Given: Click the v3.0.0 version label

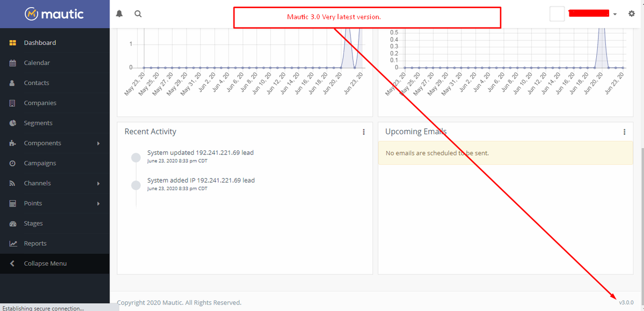Looking at the screenshot, I should point(626,303).
